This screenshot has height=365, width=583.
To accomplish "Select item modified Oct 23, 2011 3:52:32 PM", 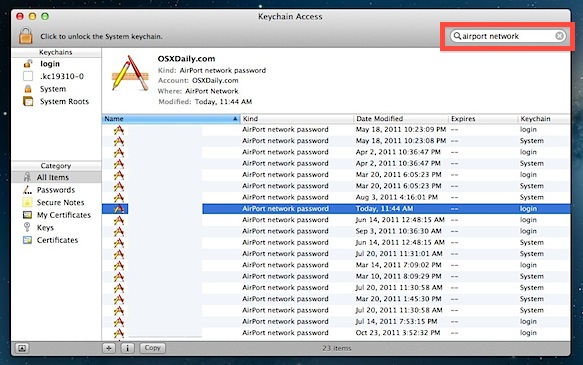I will (x=336, y=333).
